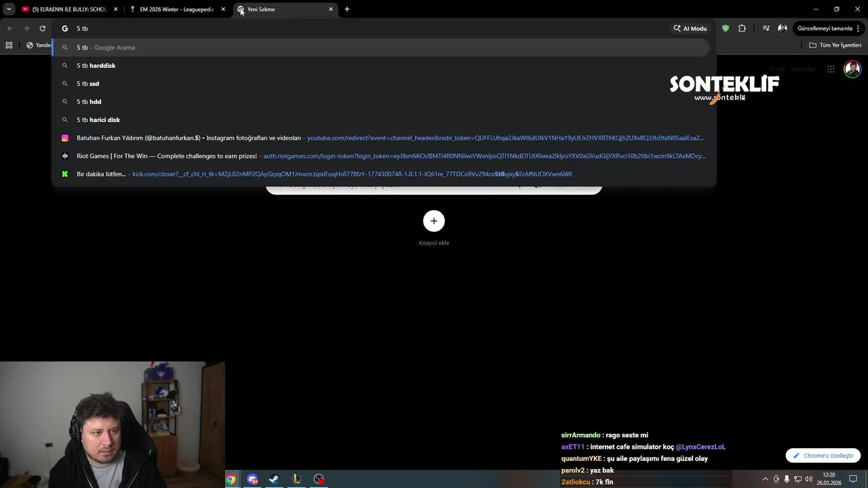Open the Chrome three-dot menu
Image resolution: width=868 pixels, height=488 pixels.
pyautogui.click(x=859, y=28)
